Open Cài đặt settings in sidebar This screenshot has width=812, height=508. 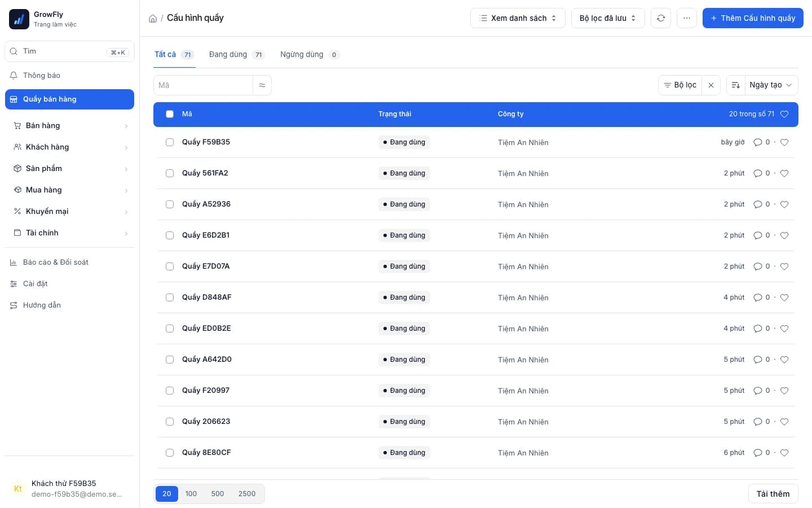tap(69, 283)
